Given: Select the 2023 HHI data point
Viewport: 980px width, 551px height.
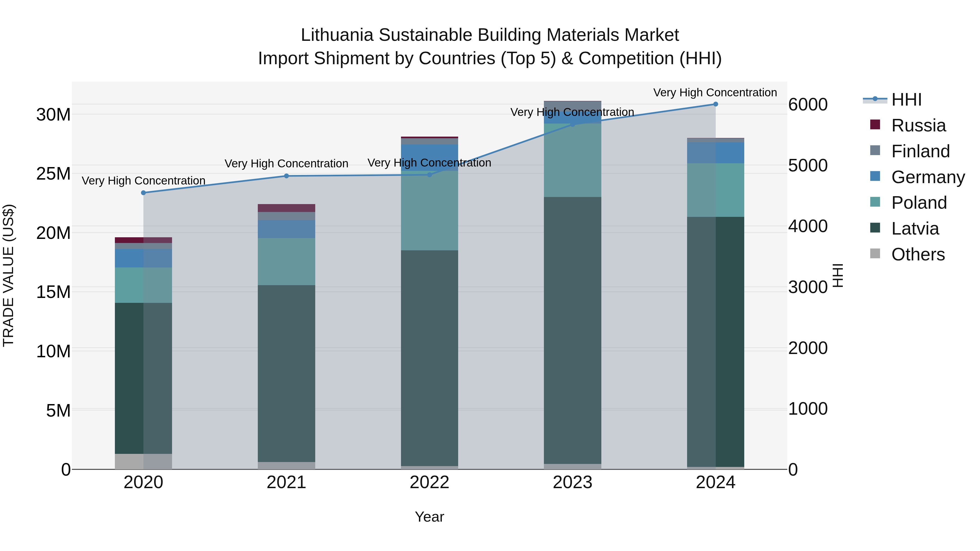Looking at the screenshot, I should [572, 124].
